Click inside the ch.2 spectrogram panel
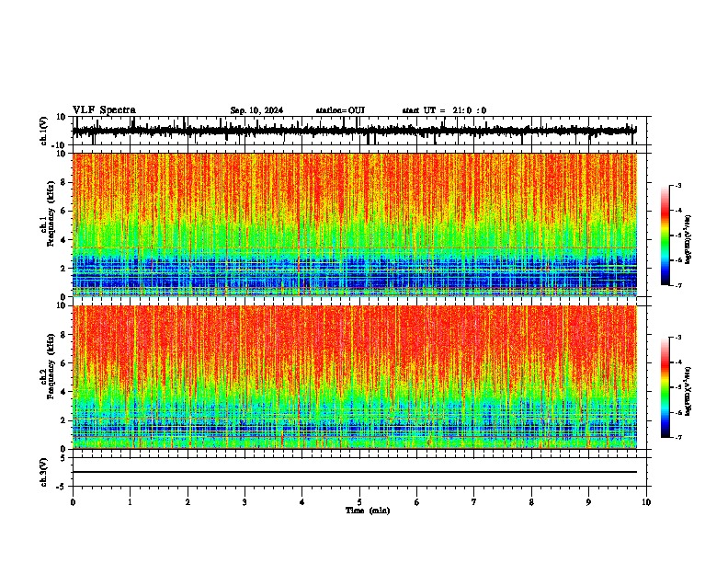 [x=355, y=377]
